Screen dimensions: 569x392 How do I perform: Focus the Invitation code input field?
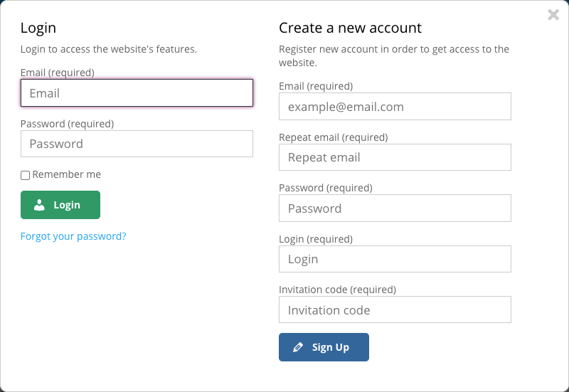tap(395, 309)
